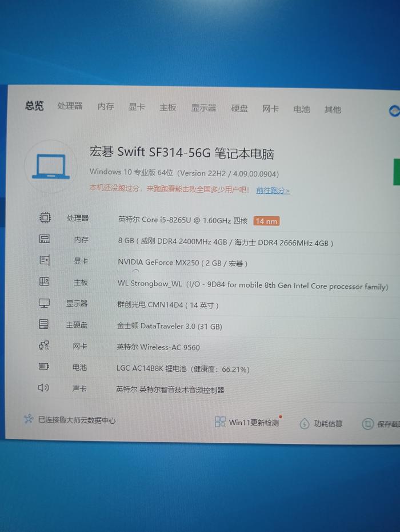Click the blue circular icon at top right
Viewport: 400px width, 532px height.
coord(394,111)
